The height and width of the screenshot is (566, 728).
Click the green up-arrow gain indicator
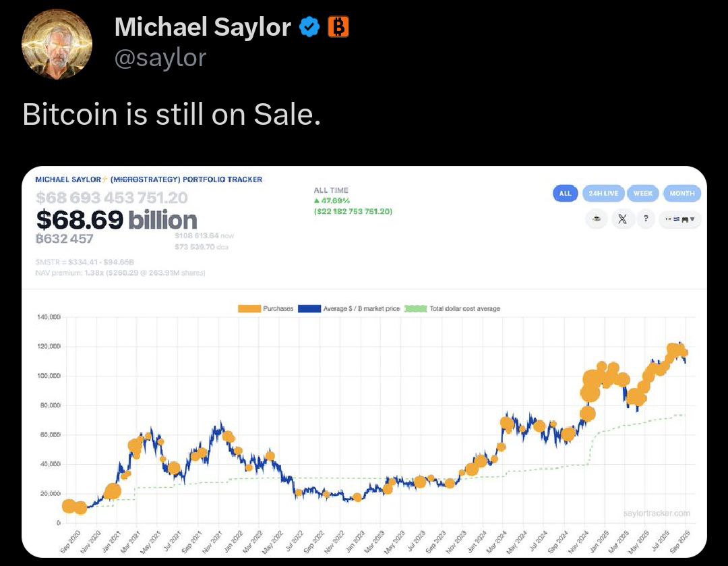317,200
